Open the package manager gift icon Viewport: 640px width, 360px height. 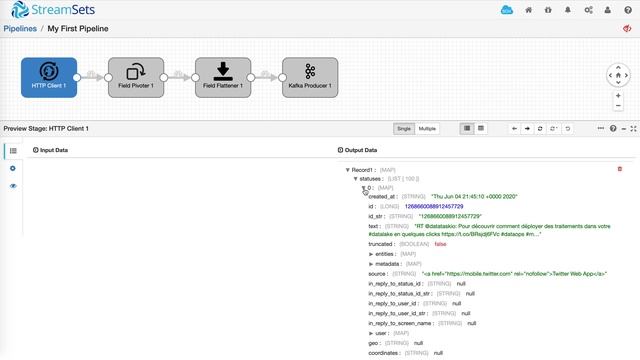click(x=548, y=10)
